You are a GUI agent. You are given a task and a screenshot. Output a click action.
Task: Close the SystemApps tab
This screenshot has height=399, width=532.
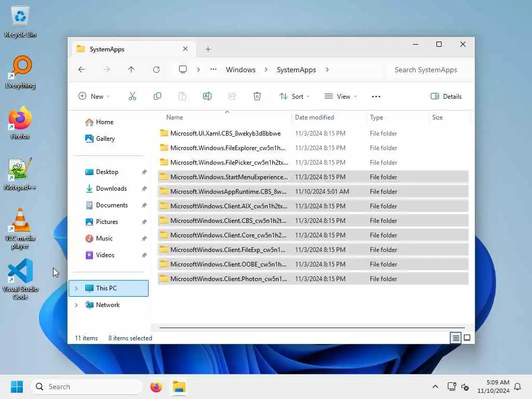(185, 49)
